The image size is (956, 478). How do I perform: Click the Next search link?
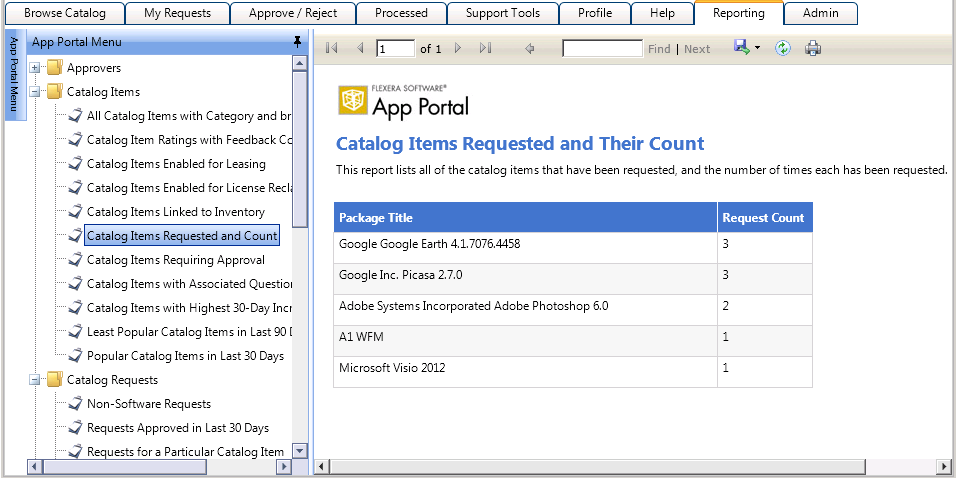point(697,49)
